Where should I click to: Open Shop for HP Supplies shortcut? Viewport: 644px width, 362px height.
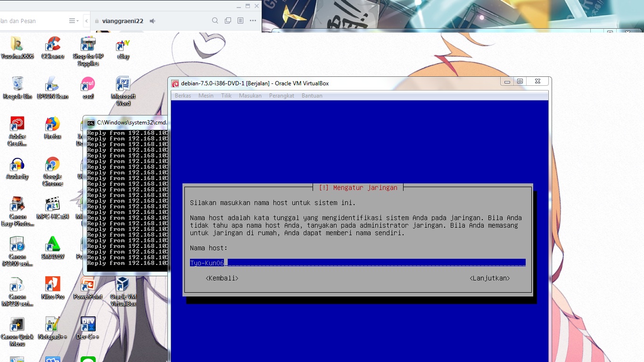tap(88, 51)
